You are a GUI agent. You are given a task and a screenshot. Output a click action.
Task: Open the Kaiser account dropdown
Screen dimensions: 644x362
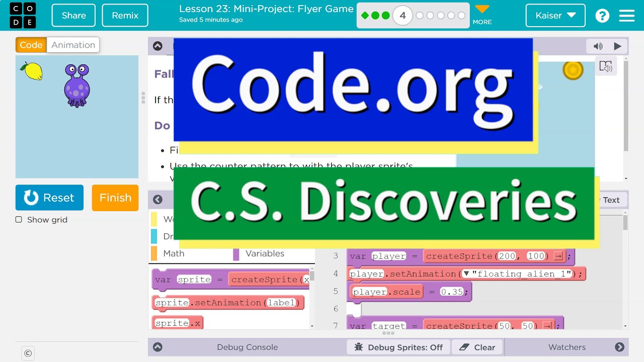(555, 16)
